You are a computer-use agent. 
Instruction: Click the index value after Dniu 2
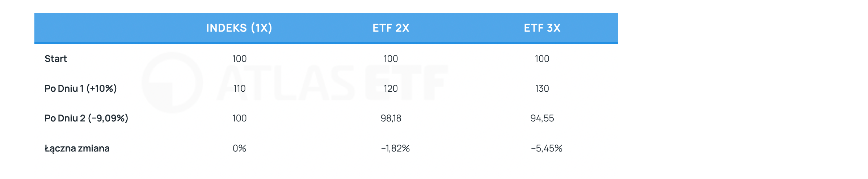239,118
